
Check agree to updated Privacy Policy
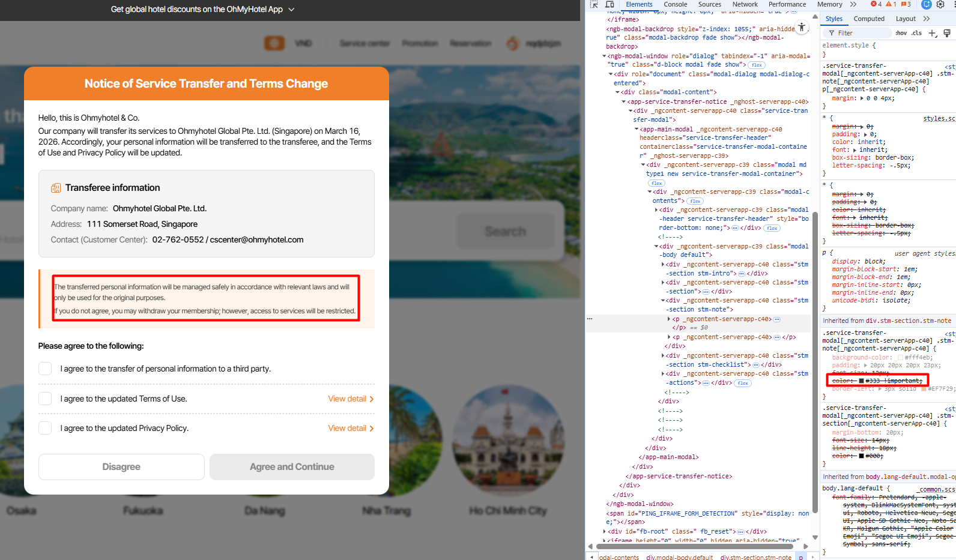coord(45,428)
